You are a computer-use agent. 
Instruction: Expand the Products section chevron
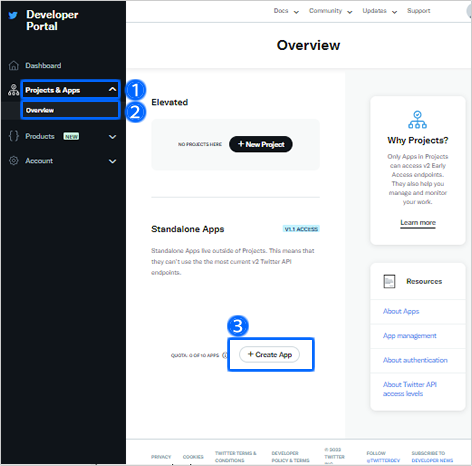(x=112, y=137)
